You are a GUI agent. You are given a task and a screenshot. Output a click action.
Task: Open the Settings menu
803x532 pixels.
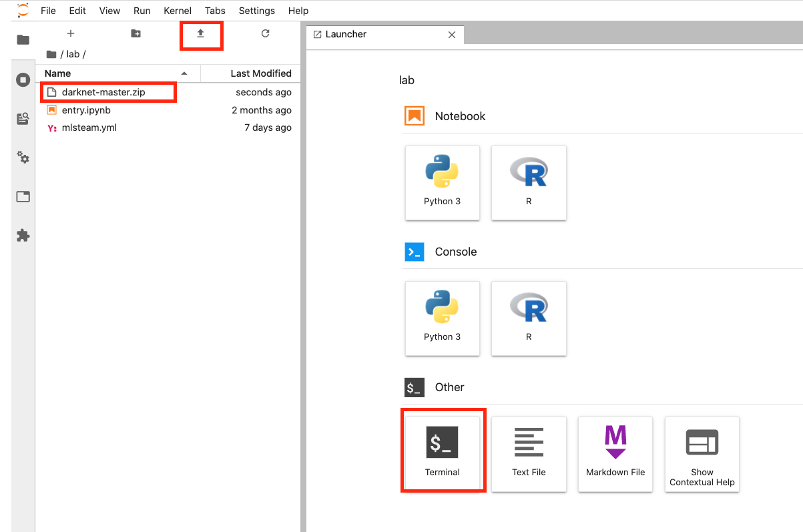pyautogui.click(x=256, y=11)
